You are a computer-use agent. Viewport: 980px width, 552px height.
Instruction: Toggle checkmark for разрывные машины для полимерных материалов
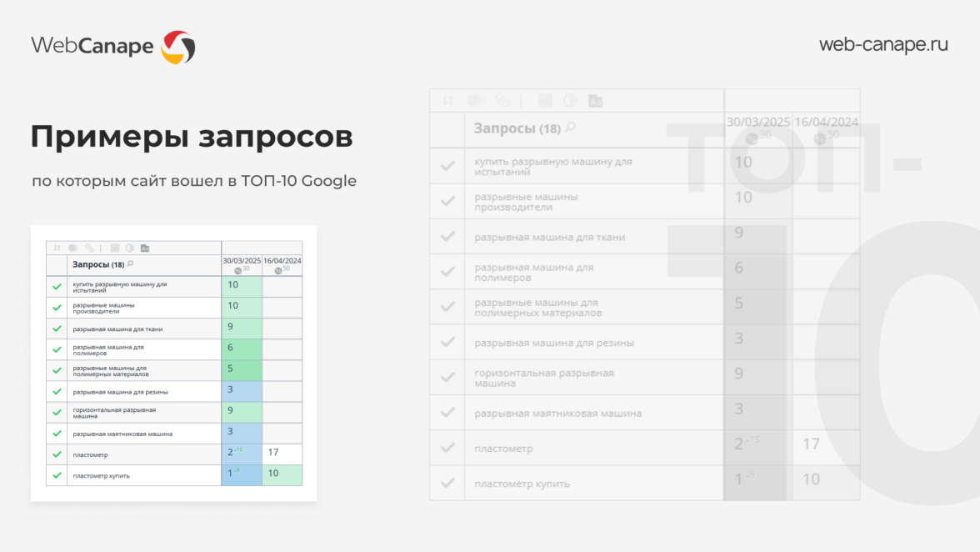click(x=57, y=370)
